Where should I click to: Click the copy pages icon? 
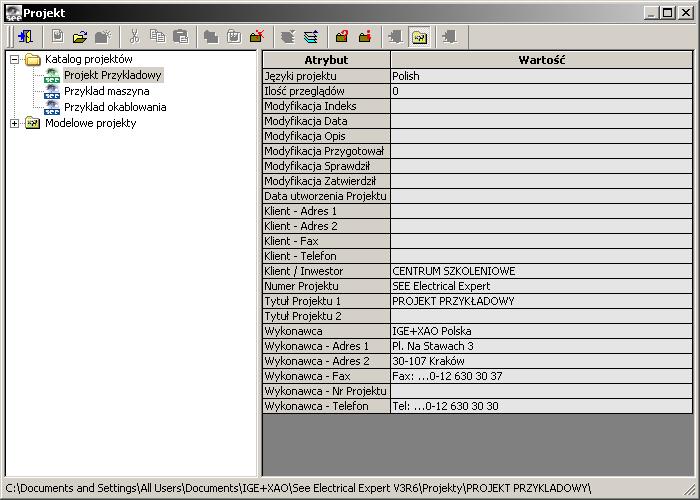pyautogui.click(x=157, y=37)
